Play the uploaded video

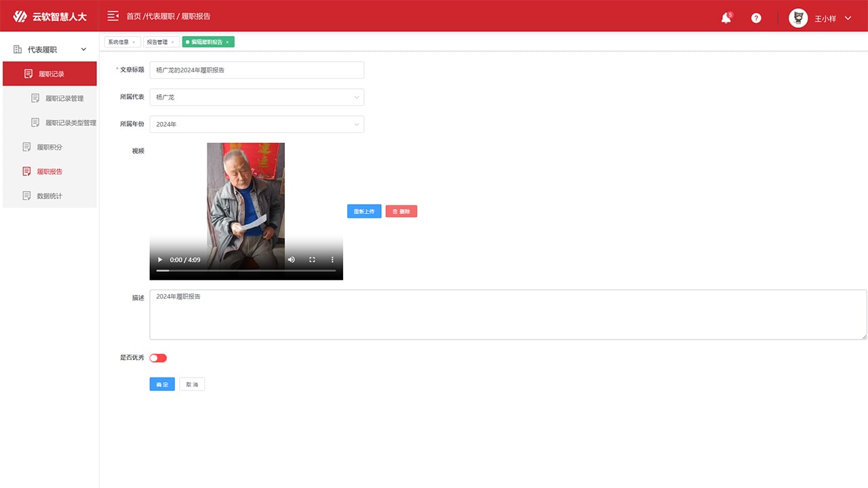(x=160, y=260)
